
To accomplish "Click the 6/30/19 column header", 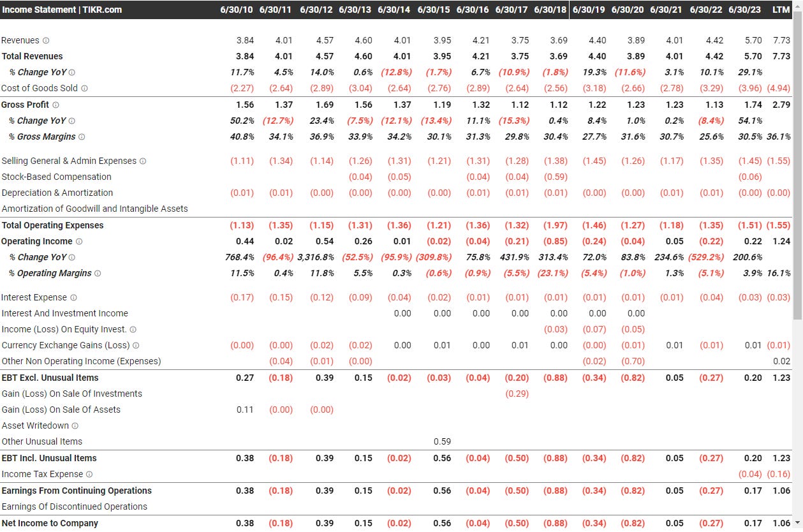I will pyautogui.click(x=589, y=10).
